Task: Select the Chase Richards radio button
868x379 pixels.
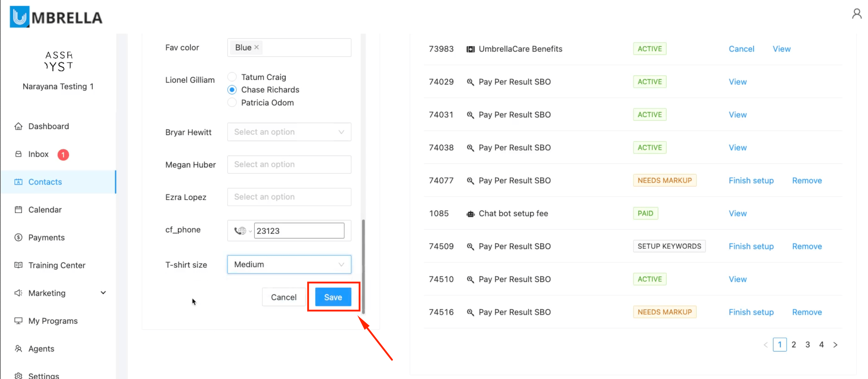Action: coord(232,90)
